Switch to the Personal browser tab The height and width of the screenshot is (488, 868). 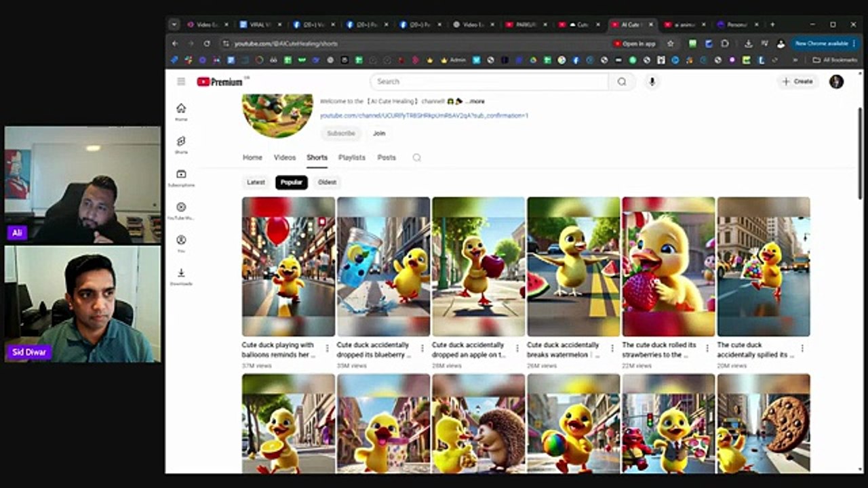point(736,24)
